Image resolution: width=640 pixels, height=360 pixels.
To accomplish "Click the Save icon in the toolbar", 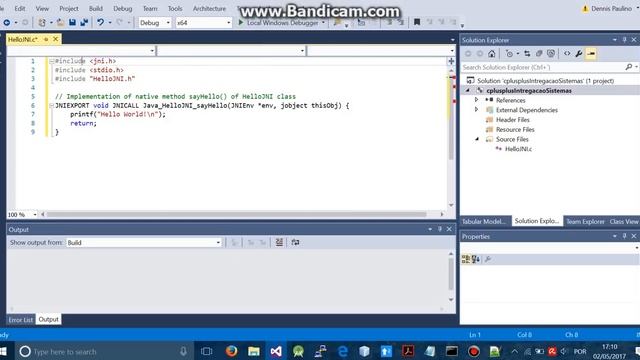I will pyautogui.click(x=72, y=22).
